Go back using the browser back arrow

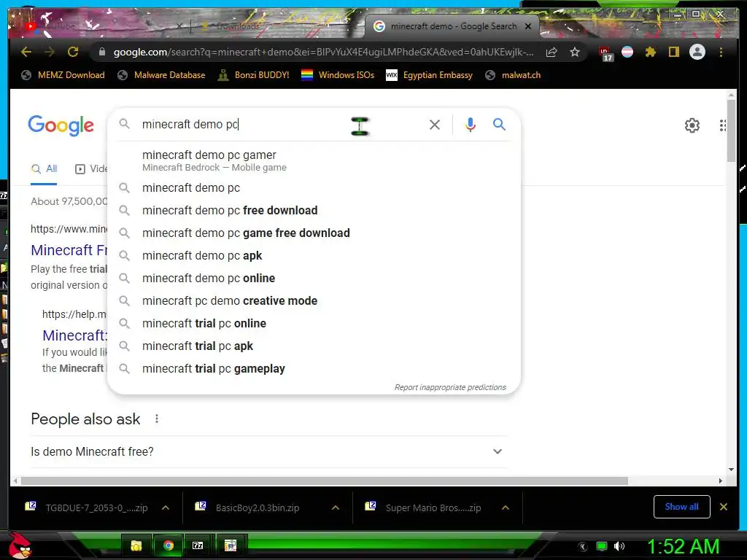pos(26,52)
